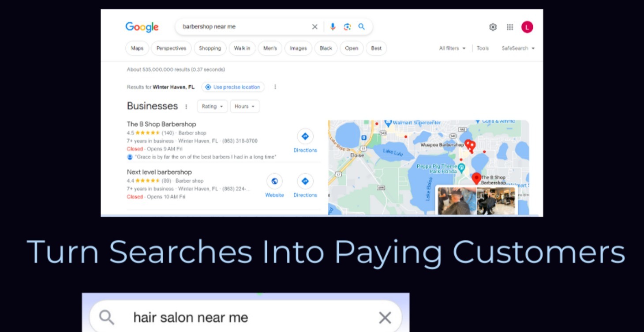The width and height of the screenshot is (644, 332).
Task: Click the blue magnifier search icon
Action: (x=361, y=27)
